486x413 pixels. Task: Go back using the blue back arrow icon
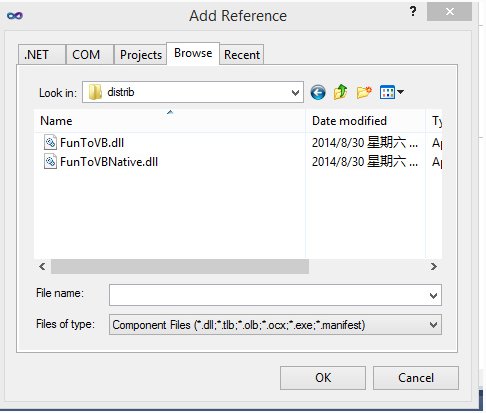click(318, 92)
